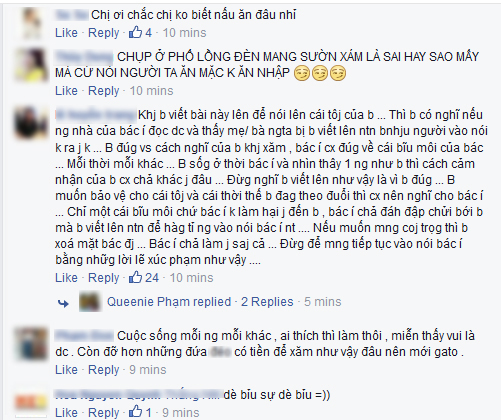
Task: Open avatar of the caps-lock commenter
Action: 31,65
